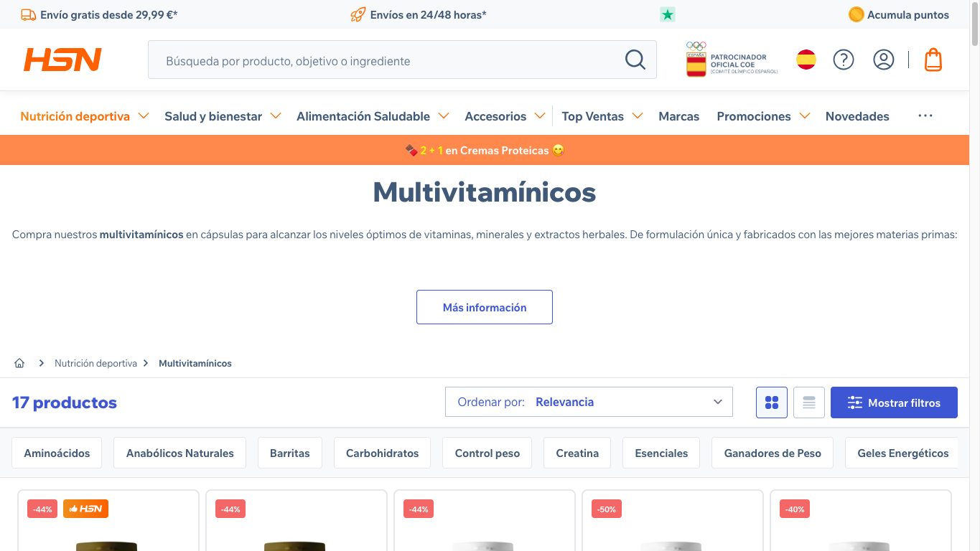Click the Multivitamínicos breadcrumb text

coord(195,363)
